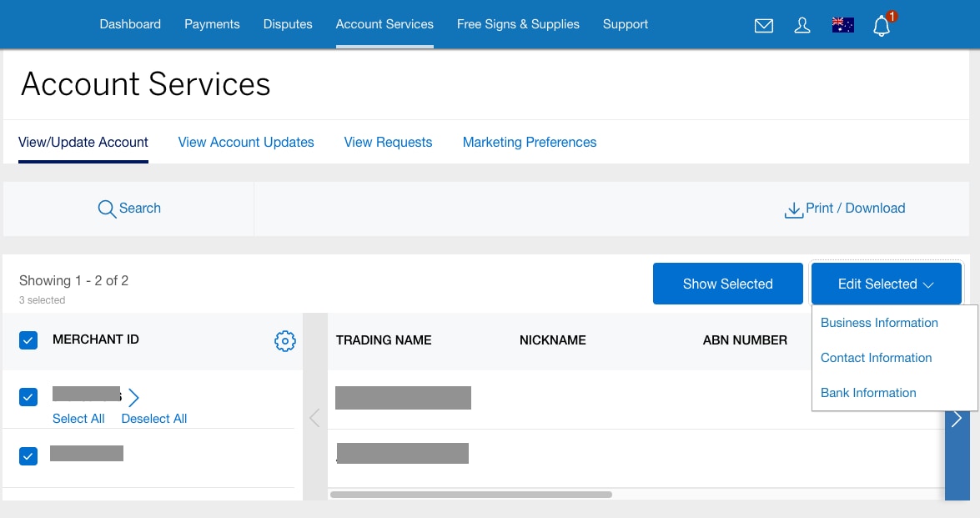Choose Bank Information from the dropdown
The height and width of the screenshot is (518, 980).
click(x=868, y=392)
